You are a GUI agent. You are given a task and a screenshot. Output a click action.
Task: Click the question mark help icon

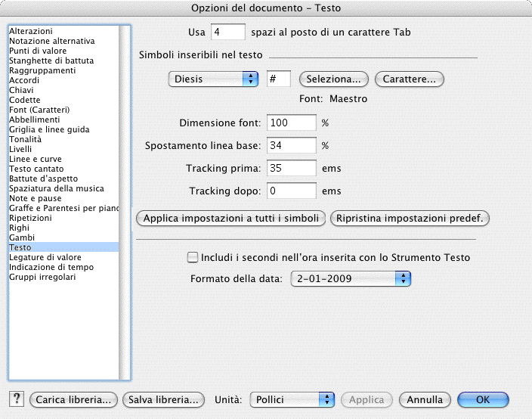[17, 399]
